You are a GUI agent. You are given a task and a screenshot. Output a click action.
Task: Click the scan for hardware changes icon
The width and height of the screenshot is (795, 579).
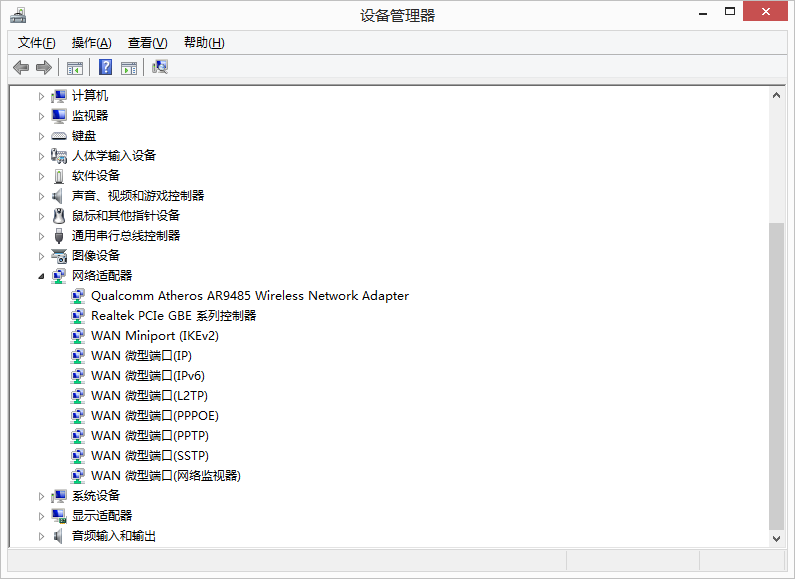[x=160, y=67]
